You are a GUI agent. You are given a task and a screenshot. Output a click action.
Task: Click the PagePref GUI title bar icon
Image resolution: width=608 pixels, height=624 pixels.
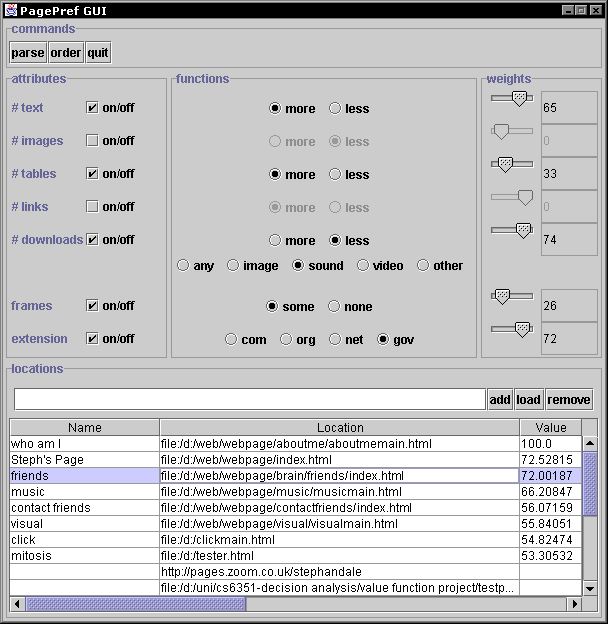tap(11, 10)
